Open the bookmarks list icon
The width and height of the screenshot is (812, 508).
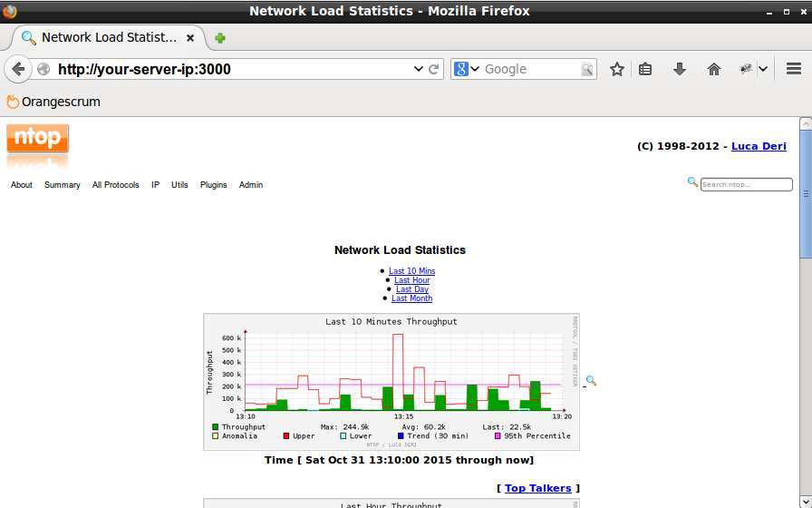(x=644, y=69)
